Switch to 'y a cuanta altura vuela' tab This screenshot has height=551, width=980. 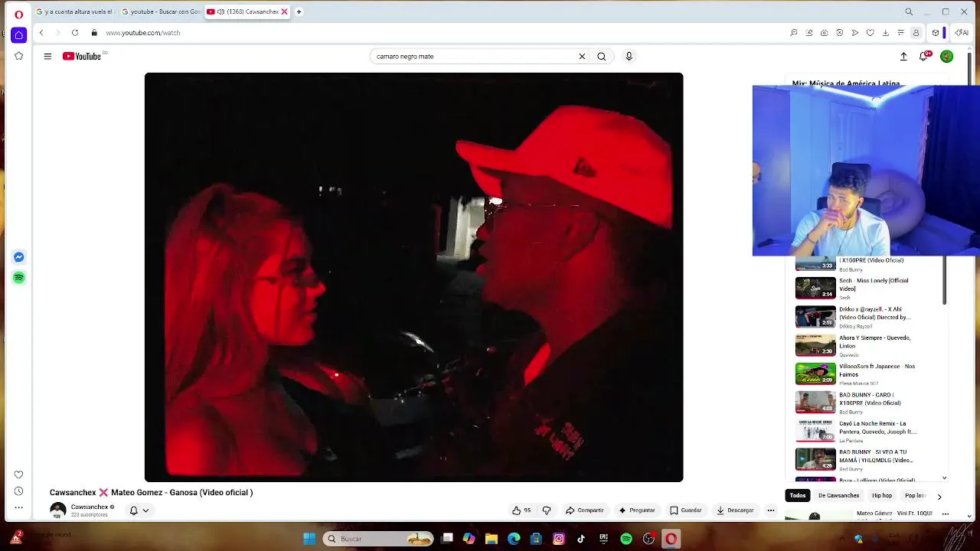(75, 11)
